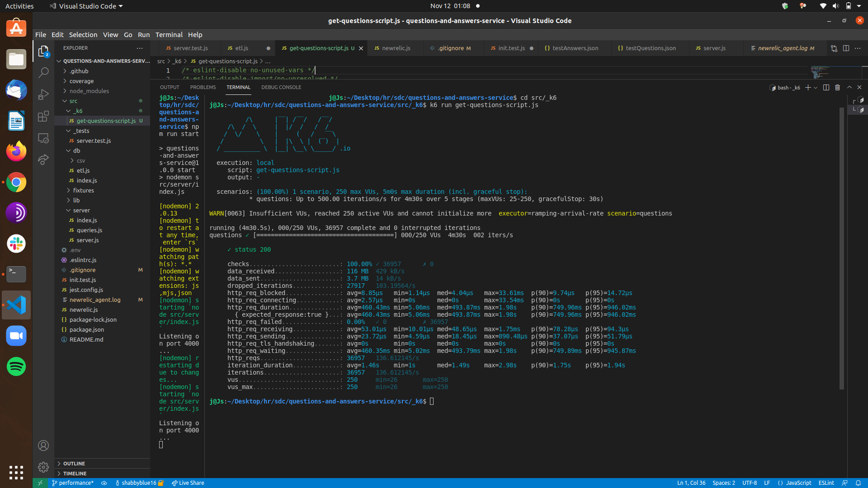The width and height of the screenshot is (868, 488).
Task: Create a new terminal with plus icon
Action: click(808, 88)
